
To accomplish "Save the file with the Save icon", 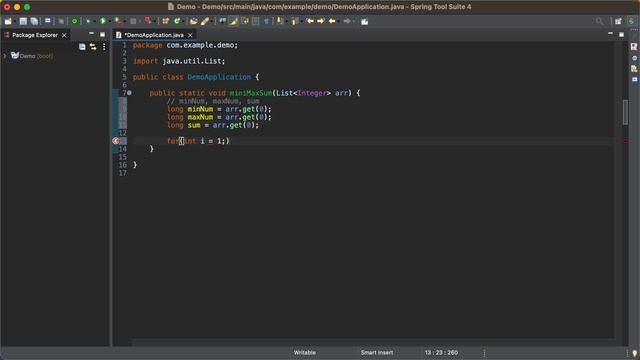I will [23, 21].
